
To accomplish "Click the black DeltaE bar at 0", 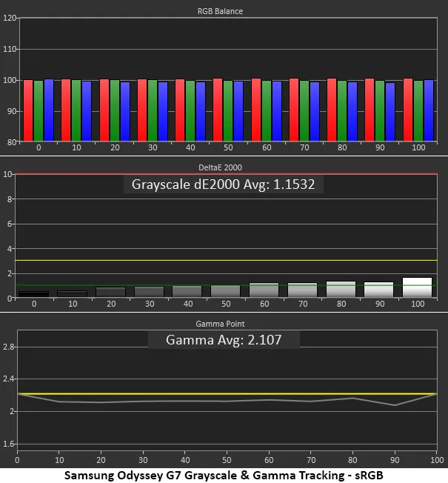I will [x=33, y=294].
